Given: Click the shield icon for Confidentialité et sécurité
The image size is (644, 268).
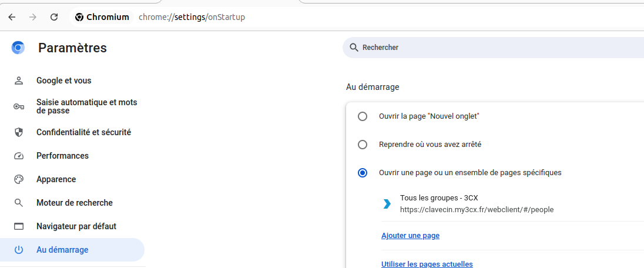Looking at the screenshot, I should 19,132.
